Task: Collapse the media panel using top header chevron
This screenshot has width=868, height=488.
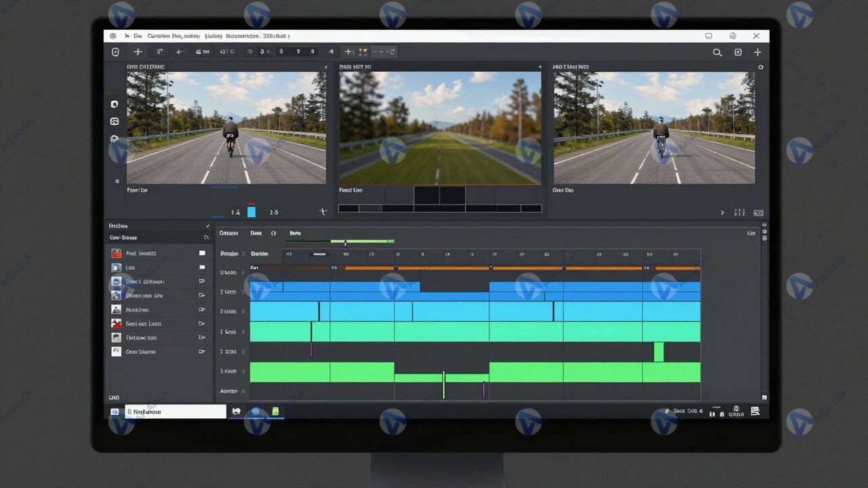Action: (208, 226)
